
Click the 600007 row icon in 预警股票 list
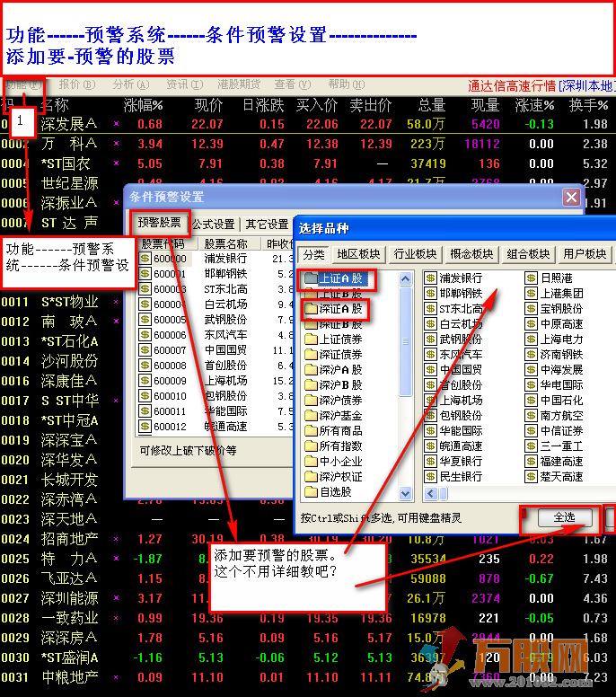[145, 350]
